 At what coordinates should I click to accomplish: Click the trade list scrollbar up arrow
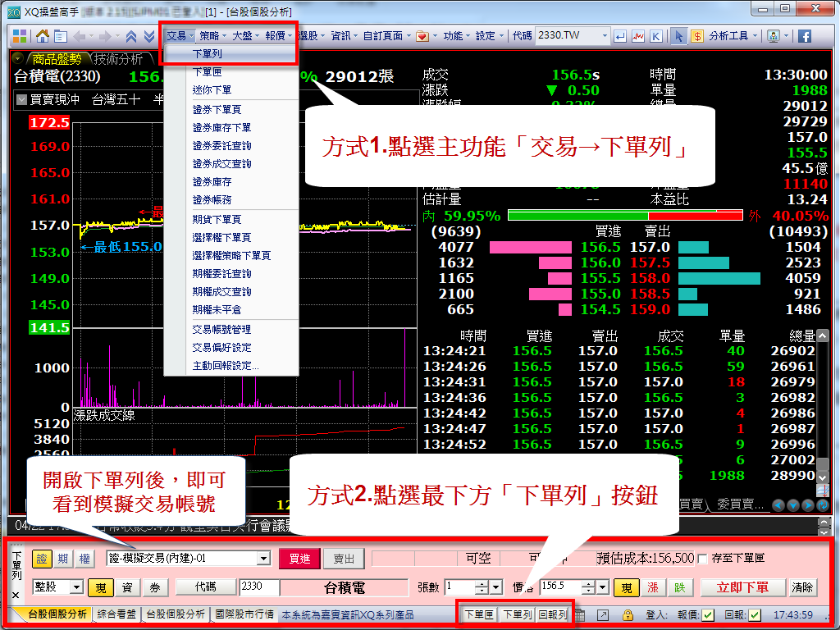click(x=822, y=336)
